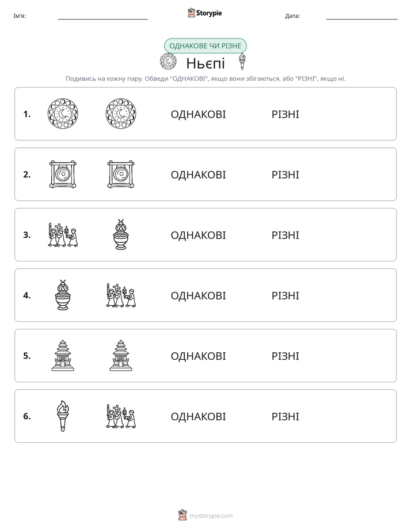Viewport: 411px width, 532px height.
Task: Click the torch icon in row 6
Action: pyautogui.click(x=63, y=416)
